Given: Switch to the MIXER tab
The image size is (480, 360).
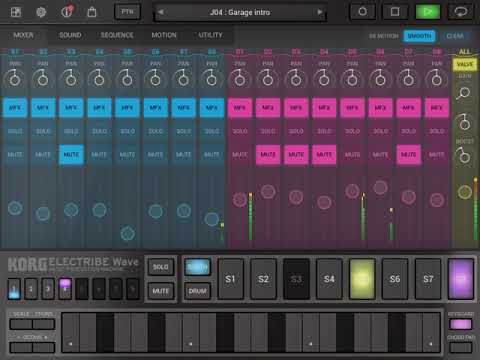Looking at the screenshot, I should 23,35.
